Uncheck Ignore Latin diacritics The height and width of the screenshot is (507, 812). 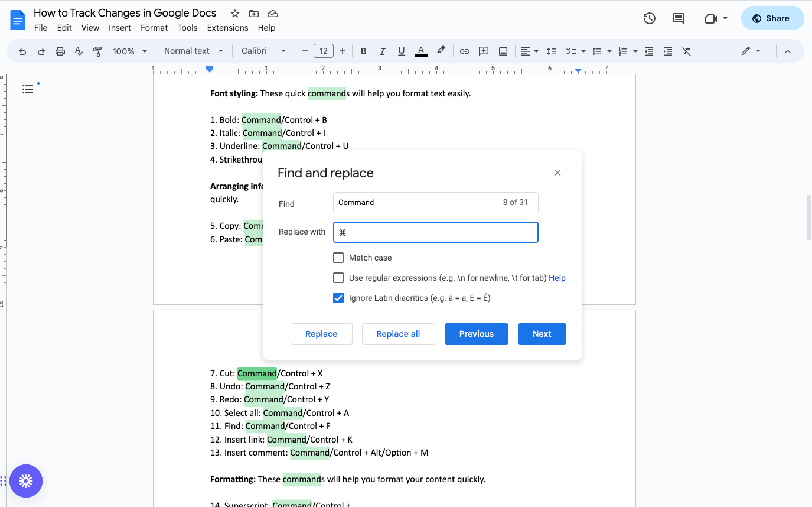(338, 298)
